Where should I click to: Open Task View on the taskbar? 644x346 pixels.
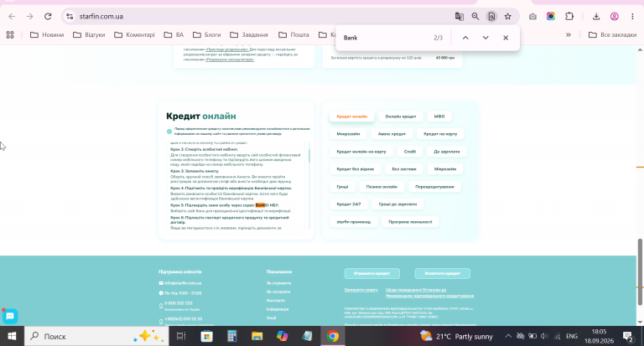click(x=181, y=336)
